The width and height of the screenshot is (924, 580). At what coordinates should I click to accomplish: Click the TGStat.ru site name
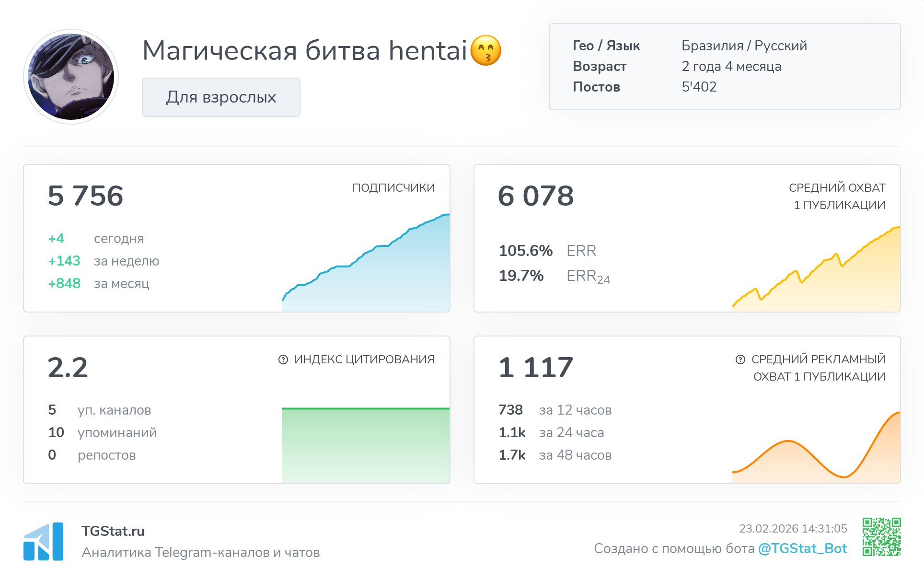113,531
